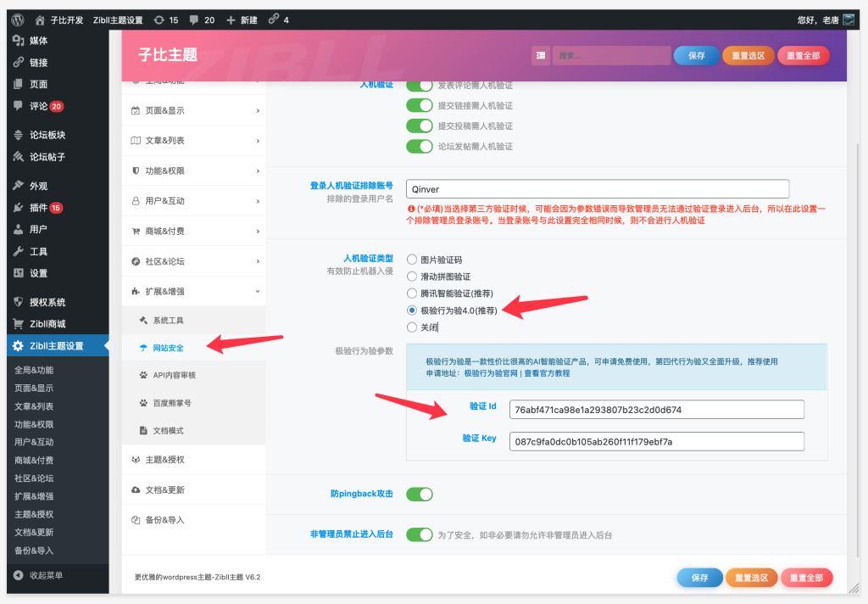
Task: Click the link icon showing 4
Action: point(274,19)
